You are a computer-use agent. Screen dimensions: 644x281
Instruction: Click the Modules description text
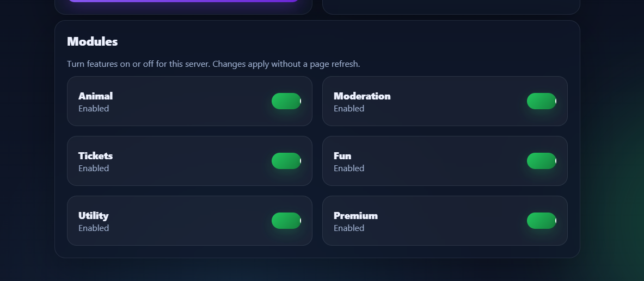click(213, 64)
